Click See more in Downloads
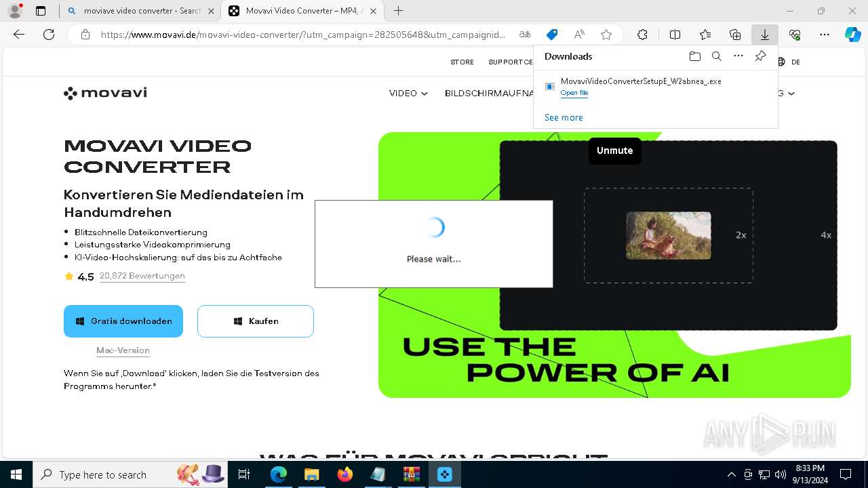Viewport: 868px width, 488px height. click(x=564, y=117)
